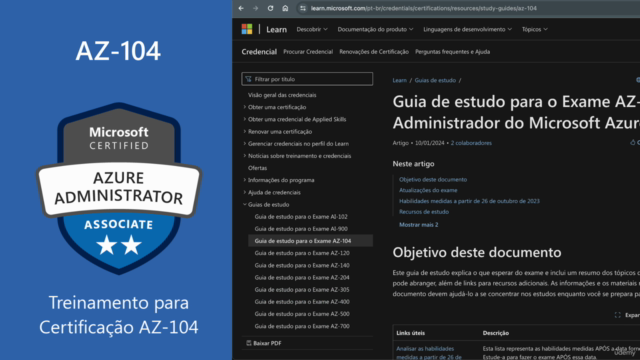Viewport: 640px width, 360px height.
Task: Jump to Objetivo deste documento link
Action: (433, 180)
